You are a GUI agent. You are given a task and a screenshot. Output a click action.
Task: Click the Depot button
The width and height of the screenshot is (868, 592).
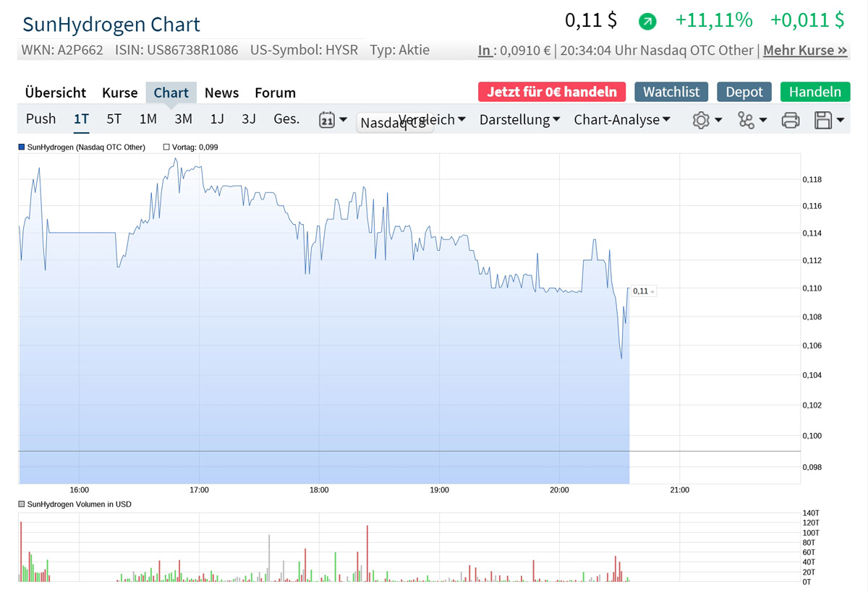click(744, 92)
